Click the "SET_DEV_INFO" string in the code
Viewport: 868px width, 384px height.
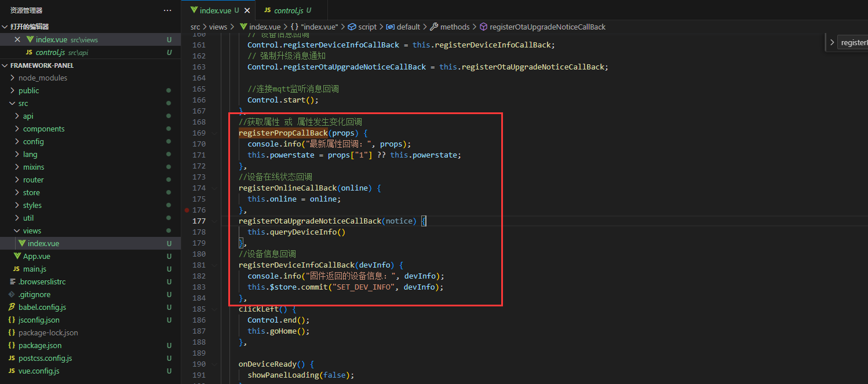tap(364, 287)
